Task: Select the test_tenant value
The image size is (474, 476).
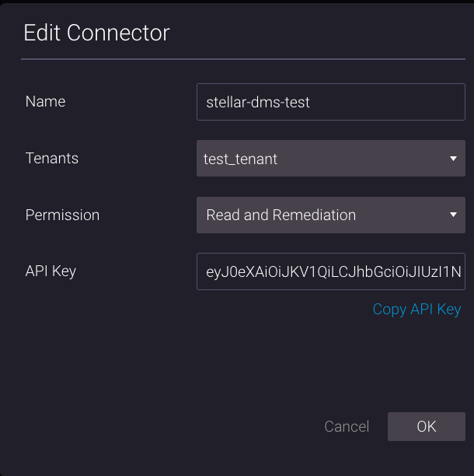Action: point(241,159)
